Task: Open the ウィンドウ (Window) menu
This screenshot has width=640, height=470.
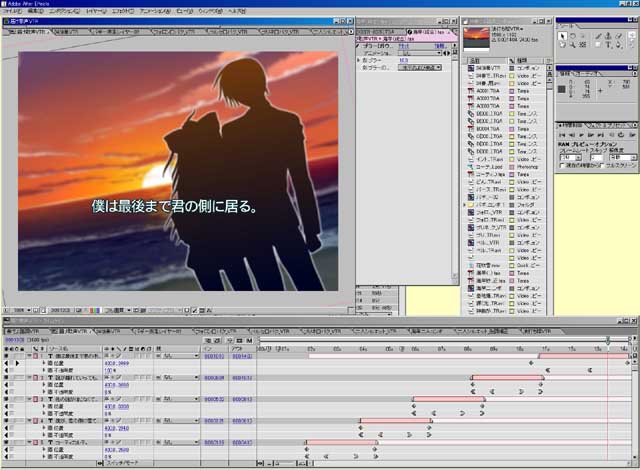Action: (x=210, y=11)
